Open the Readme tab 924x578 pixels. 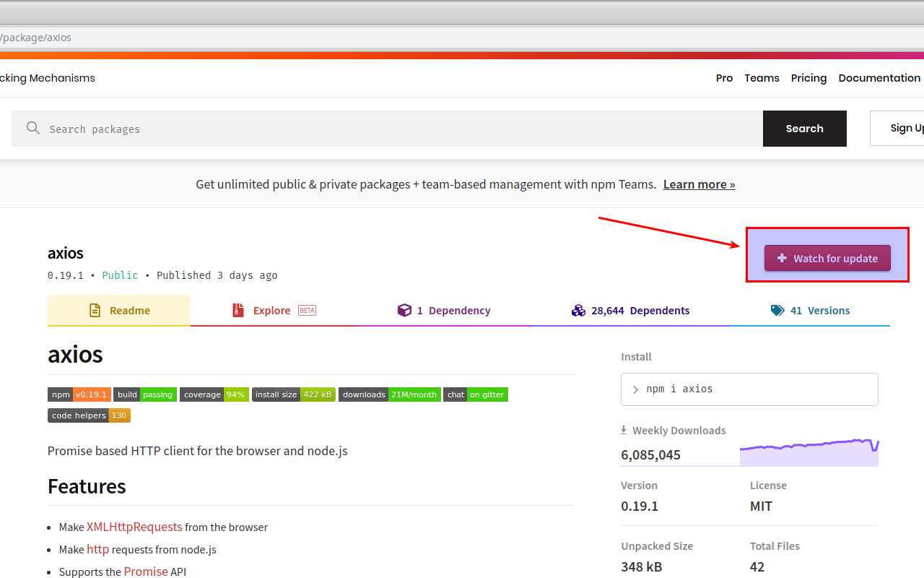(119, 311)
